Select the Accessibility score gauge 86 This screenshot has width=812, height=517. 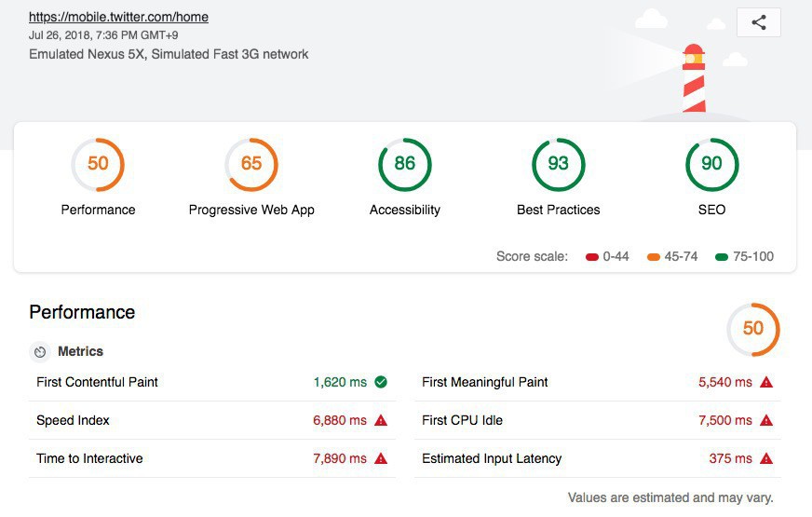(x=404, y=165)
